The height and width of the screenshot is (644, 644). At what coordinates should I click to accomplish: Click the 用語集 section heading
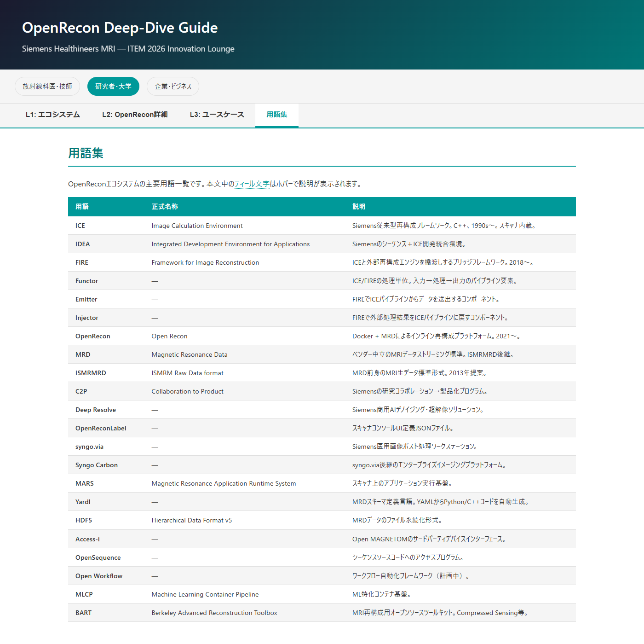pyautogui.click(x=86, y=153)
